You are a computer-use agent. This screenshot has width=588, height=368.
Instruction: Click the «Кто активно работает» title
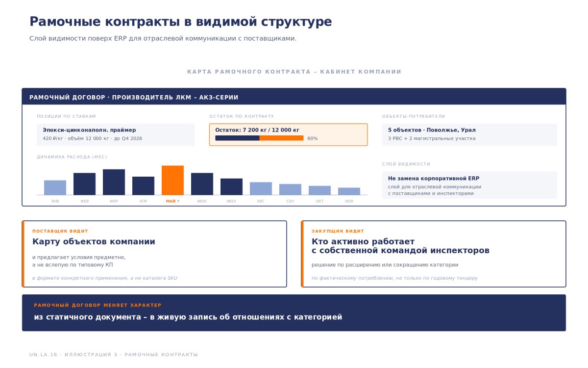(363, 242)
